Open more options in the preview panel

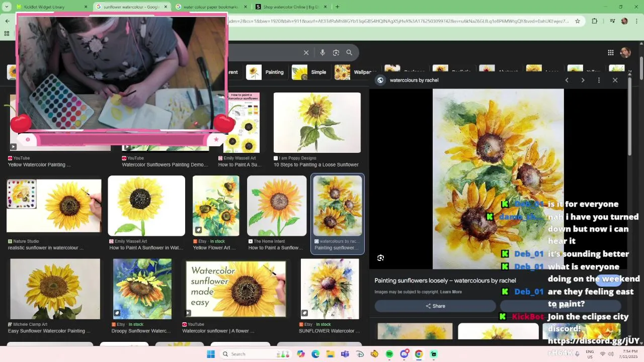click(x=599, y=80)
